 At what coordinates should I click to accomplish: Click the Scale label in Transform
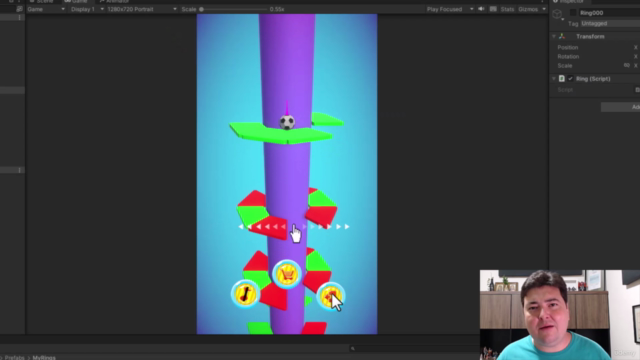coord(565,65)
